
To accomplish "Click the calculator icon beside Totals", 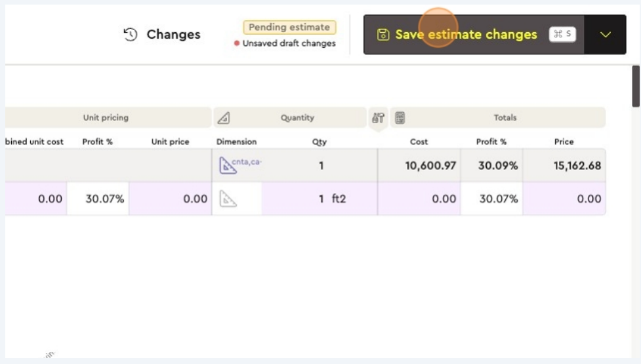I will 400,118.
